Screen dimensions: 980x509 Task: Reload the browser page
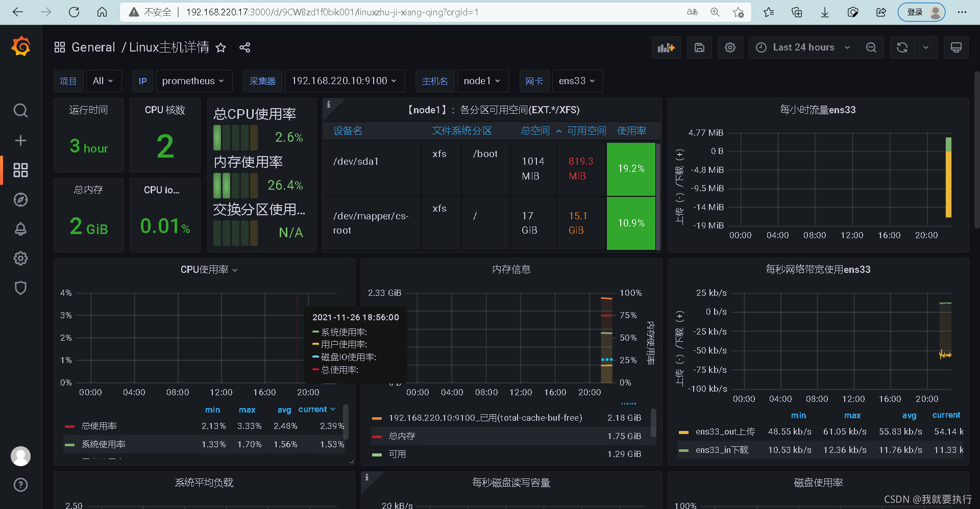click(x=74, y=12)
